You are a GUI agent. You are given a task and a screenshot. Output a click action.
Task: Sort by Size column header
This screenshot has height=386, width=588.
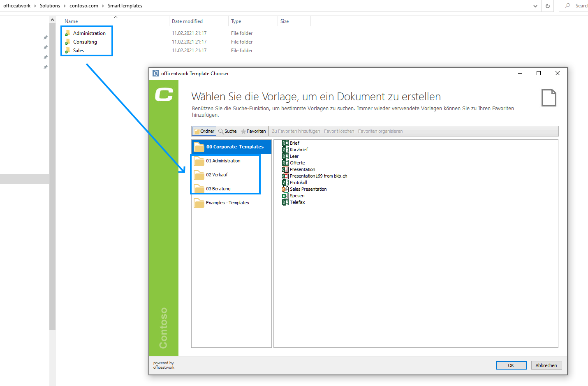pyautogui.click(x=285, y=21)
